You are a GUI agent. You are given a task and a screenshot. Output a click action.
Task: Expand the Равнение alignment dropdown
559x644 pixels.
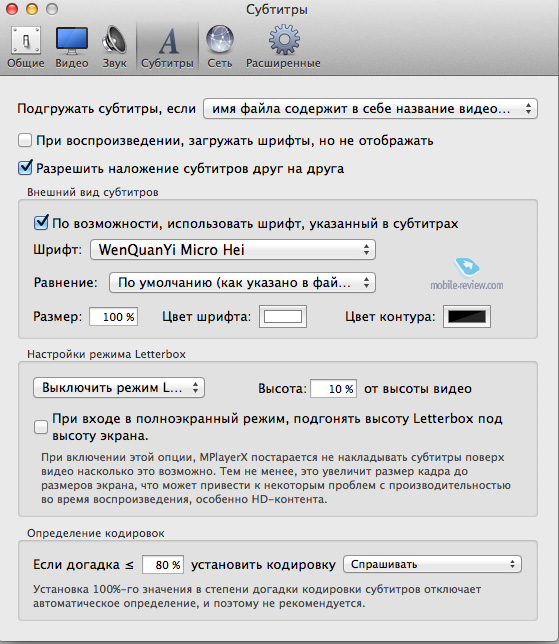[242, 283]
